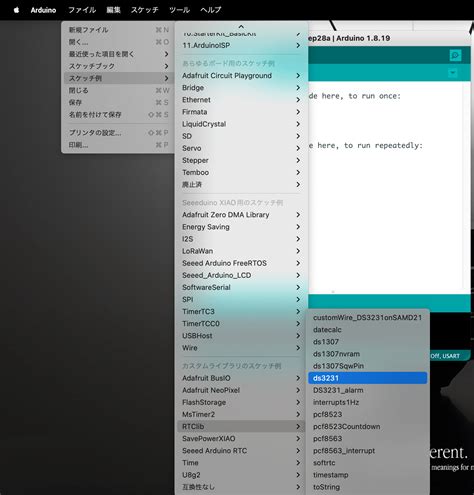
Task: Open Servo examples submenu
Action: (x=241, y=148)
